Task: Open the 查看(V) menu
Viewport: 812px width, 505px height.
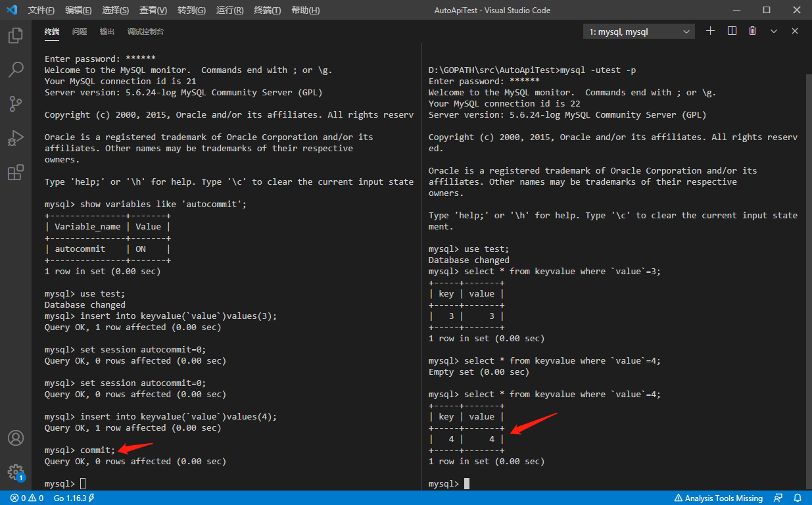Action: [153, 10]
